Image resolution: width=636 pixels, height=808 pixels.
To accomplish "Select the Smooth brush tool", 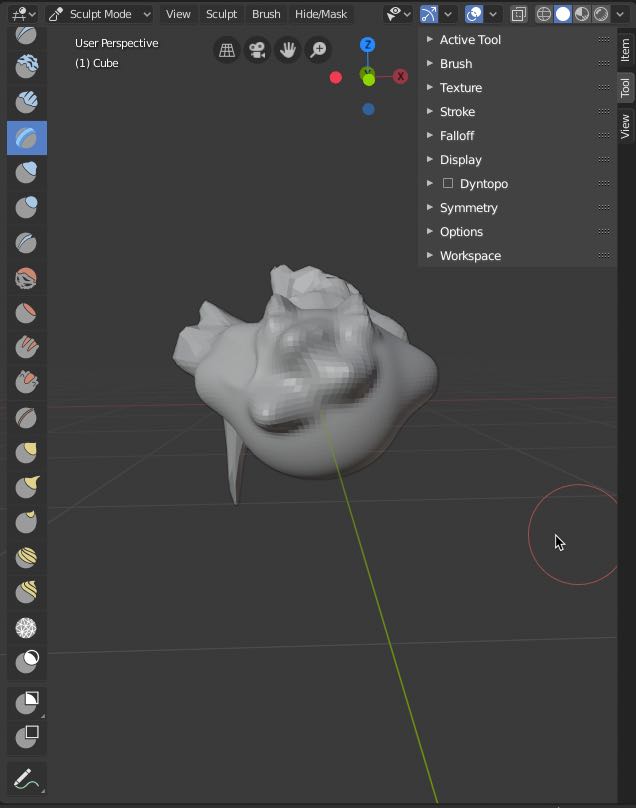I will 27,277.
